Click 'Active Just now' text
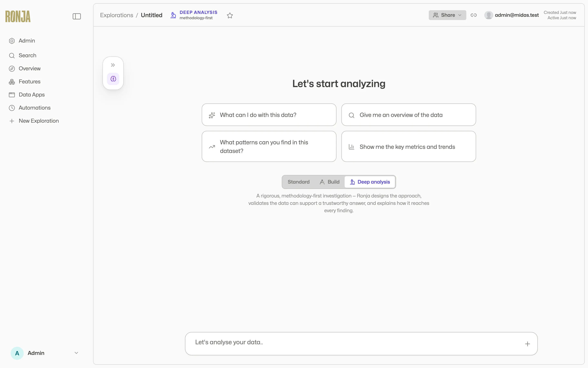Image resolution: width=588 pixels, height=368 pixels. (x=562, y=18)
